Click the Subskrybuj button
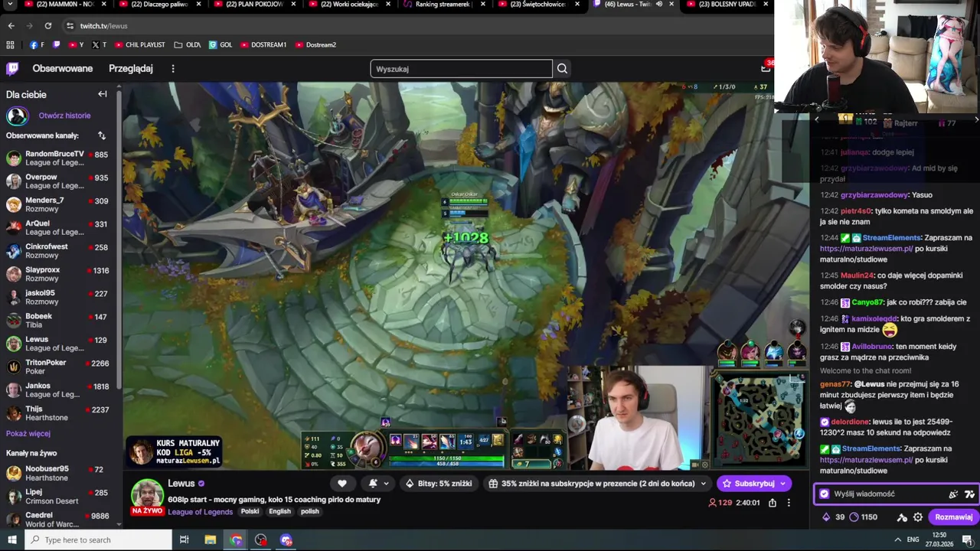Viewport: 980px width, 551px height. pyautogui.click(x=754, y=484)
